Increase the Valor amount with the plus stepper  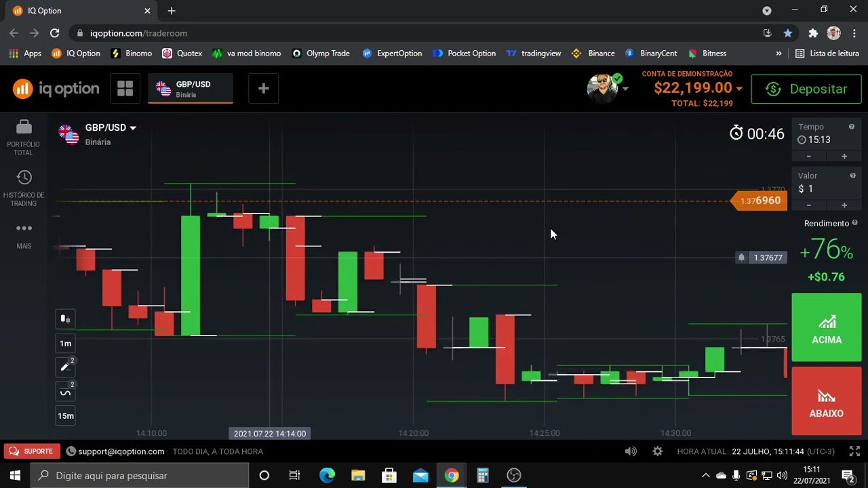pyautogui.click(x=844, y=205)
